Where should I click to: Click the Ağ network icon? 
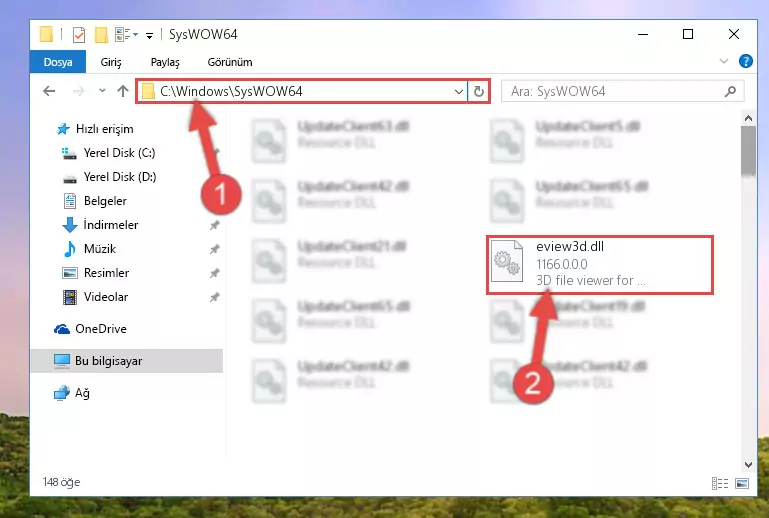(x=62, y=393)
